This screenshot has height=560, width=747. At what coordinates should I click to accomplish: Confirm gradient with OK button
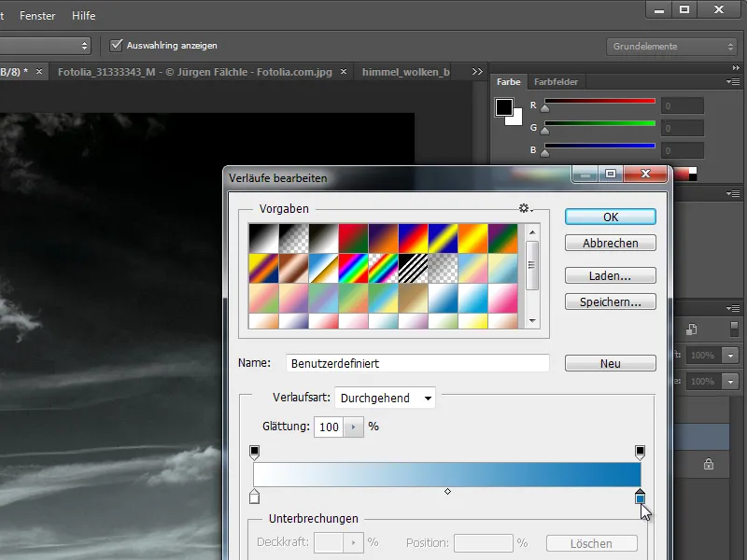click(x=611, y=217)
